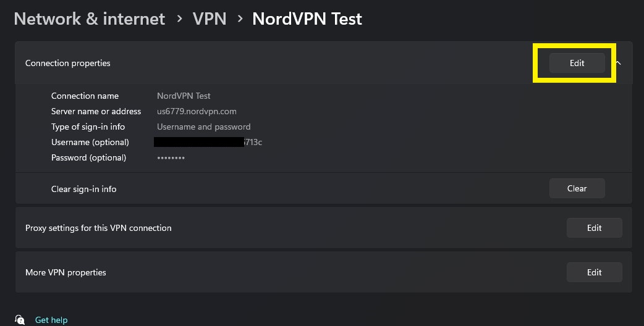Screen dimensions: 644x326
Task: Click the Get help headset icon
Action: (20, 319)
